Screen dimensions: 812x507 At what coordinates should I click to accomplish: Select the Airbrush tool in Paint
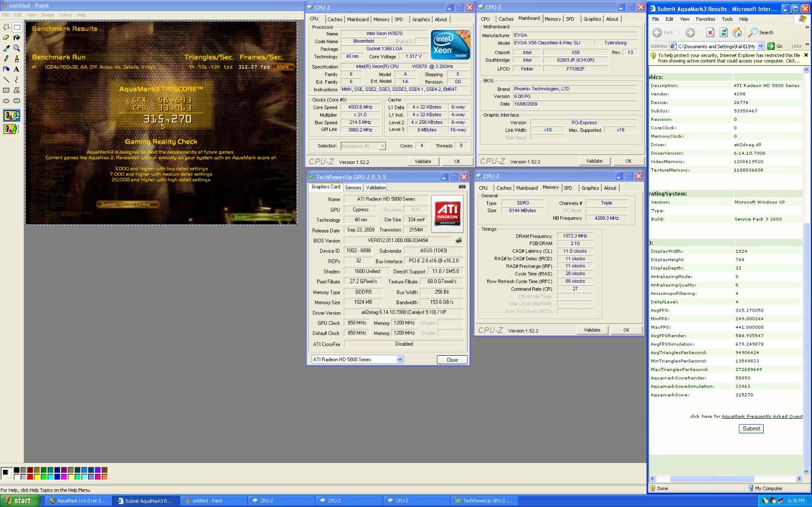(x=6, y=69)
